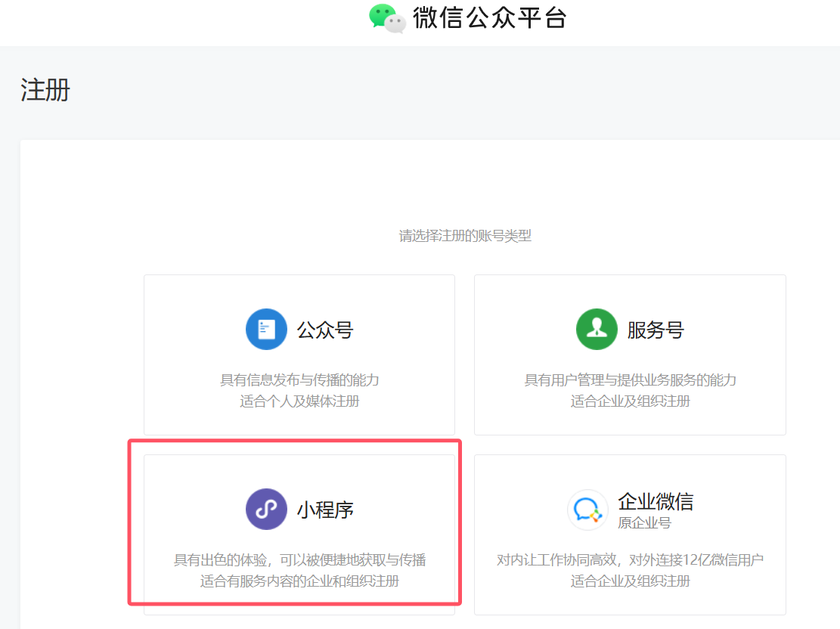Click the blue 公众号 document icon
Viewport: 840px width, 629px height.
tap(266, 329)
